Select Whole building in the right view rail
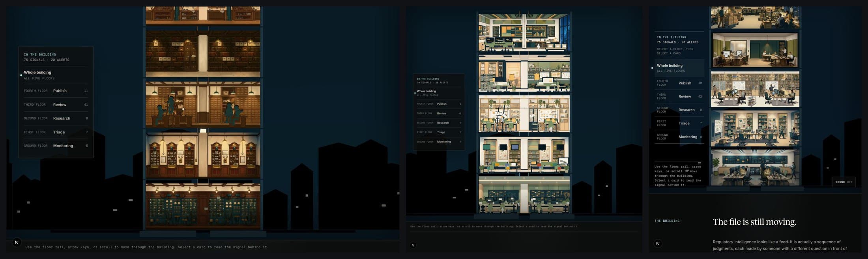The width and height of the screenshot is (868, 259). [679, 68]
